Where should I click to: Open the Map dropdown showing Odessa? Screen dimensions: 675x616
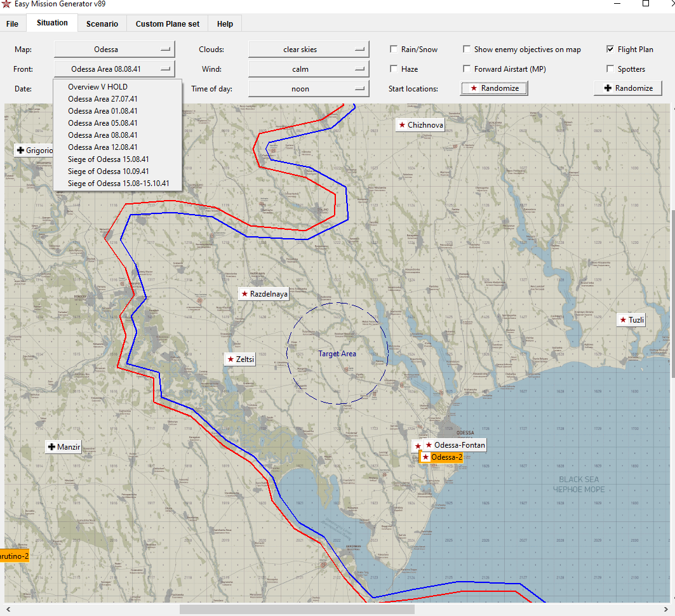[x=114, y=50]
